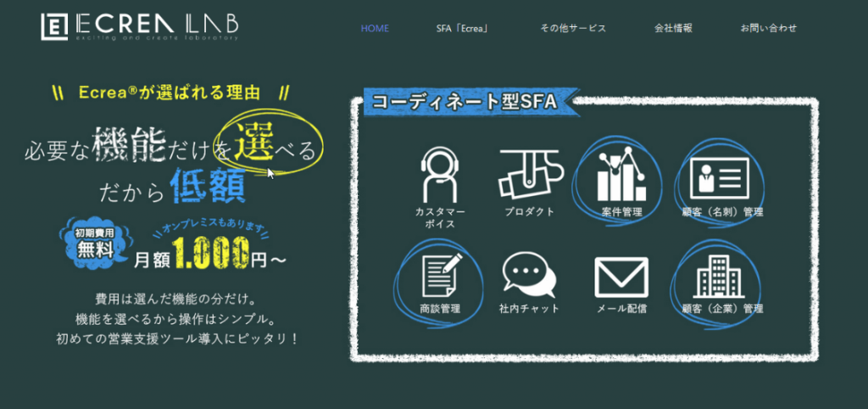Click the 社内チャット label
This screenshot has width=868, height=409.
[x=529, y=309]
